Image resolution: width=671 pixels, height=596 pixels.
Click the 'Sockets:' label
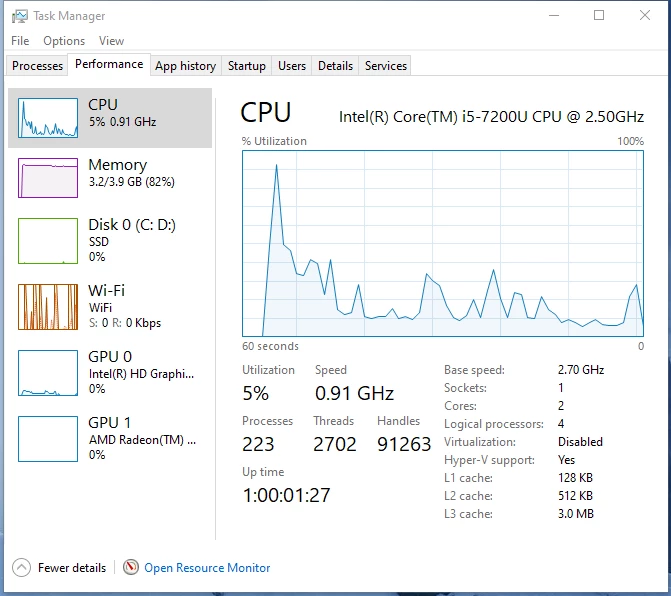(465, 388)
